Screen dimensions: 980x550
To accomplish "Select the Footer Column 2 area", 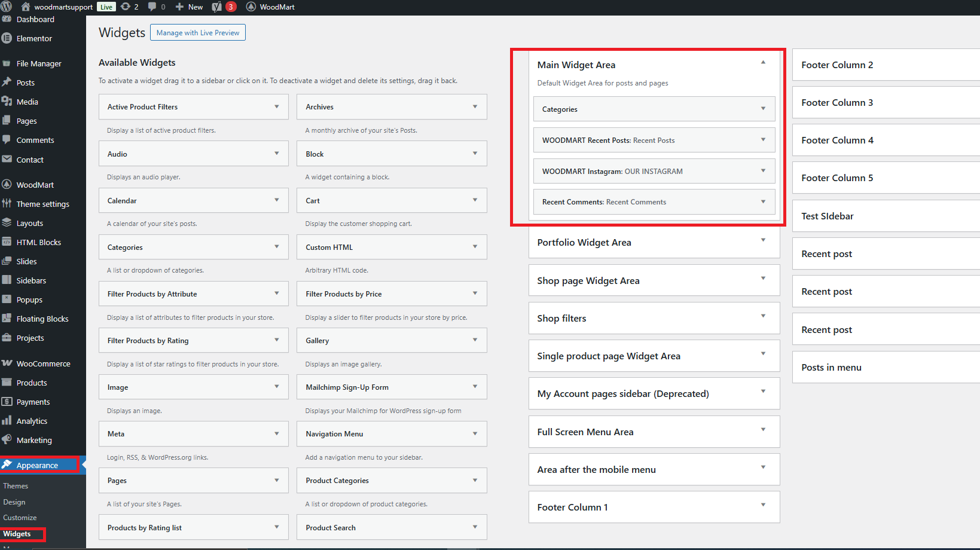I will pos(886,65).
